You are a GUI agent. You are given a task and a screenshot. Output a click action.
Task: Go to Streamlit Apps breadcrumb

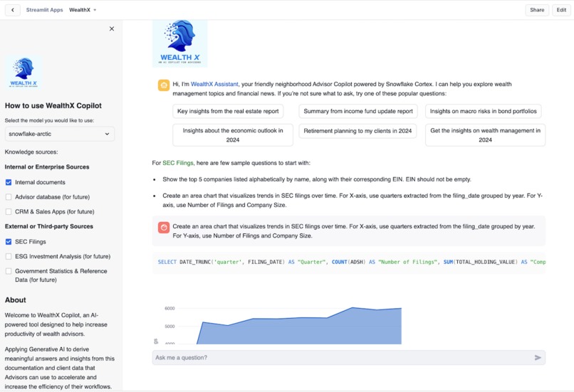click(44, 10)
